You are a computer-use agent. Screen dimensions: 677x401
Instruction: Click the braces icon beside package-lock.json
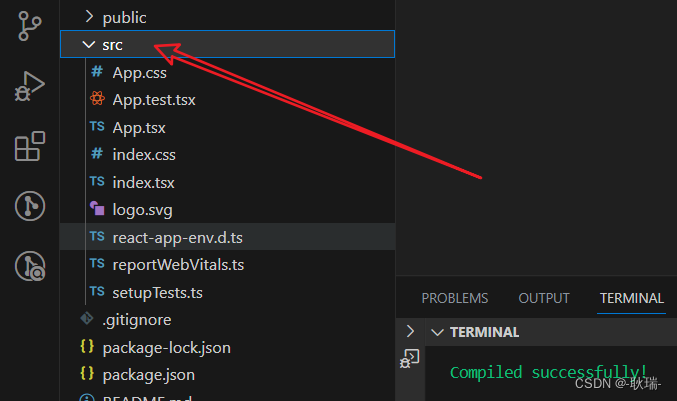pyautogui.click(x=87, y=346)
